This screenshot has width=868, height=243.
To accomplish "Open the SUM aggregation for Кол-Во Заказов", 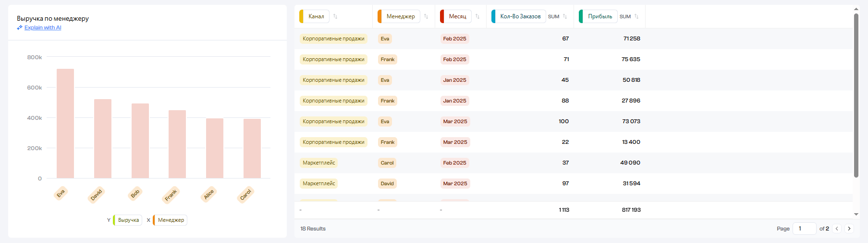I will (553, 16).
